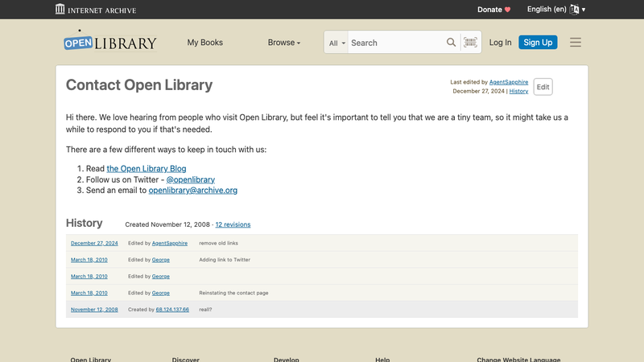Viewport: 644px width, 362px height.
Task: Open the hamburger menu
Action: (576, 43)
